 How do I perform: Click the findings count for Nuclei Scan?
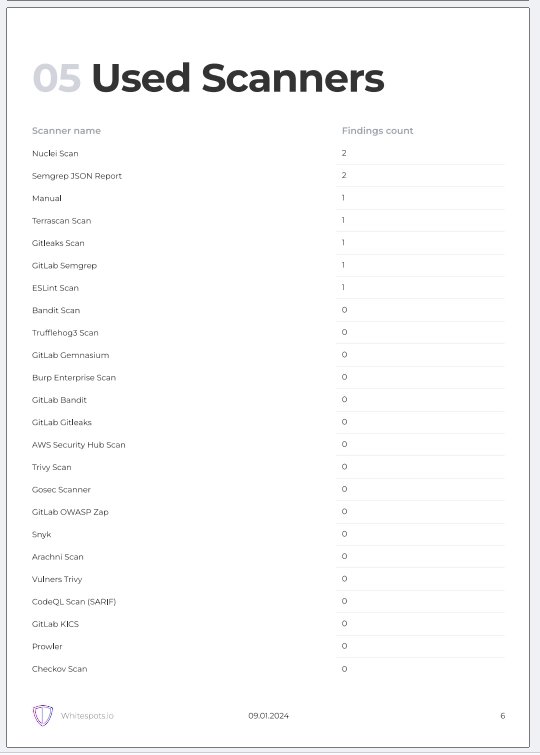(x=344, y=153)
